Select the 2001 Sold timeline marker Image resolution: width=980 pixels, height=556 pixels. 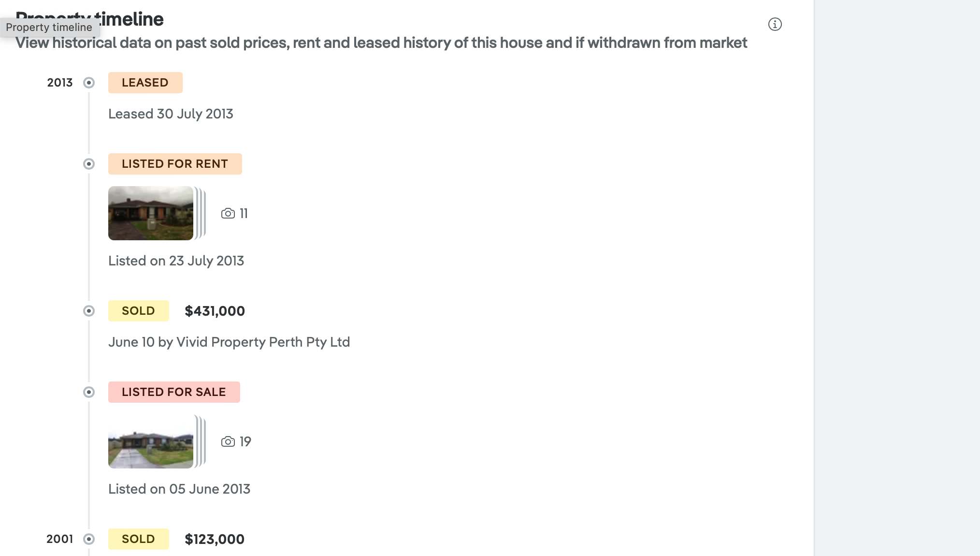point(89,539)
